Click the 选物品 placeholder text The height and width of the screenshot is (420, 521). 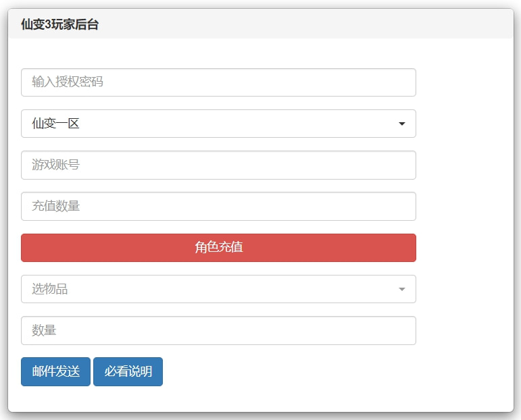(x=49, y=289)
